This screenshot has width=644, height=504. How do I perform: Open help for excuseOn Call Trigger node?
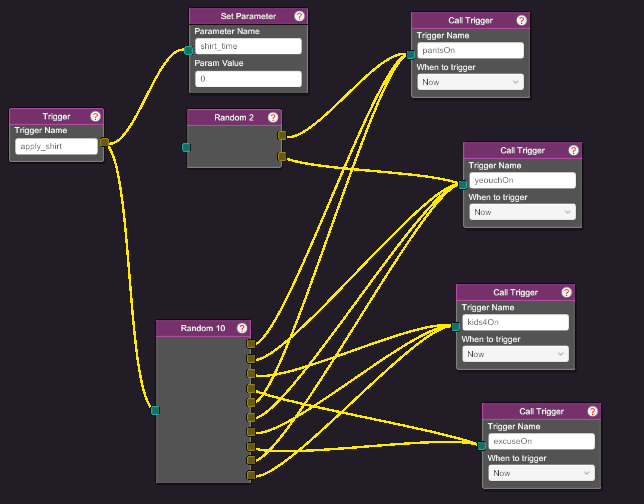click(592, 411)
